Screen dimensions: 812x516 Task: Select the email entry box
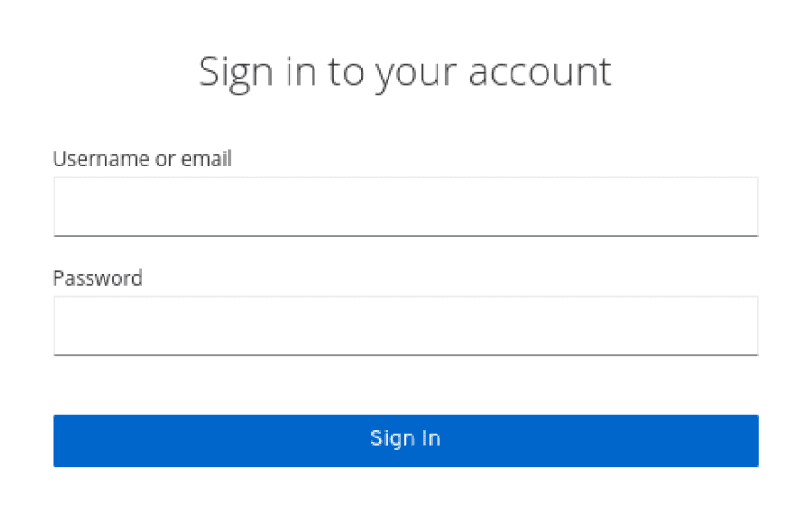[x=405, y=206]
